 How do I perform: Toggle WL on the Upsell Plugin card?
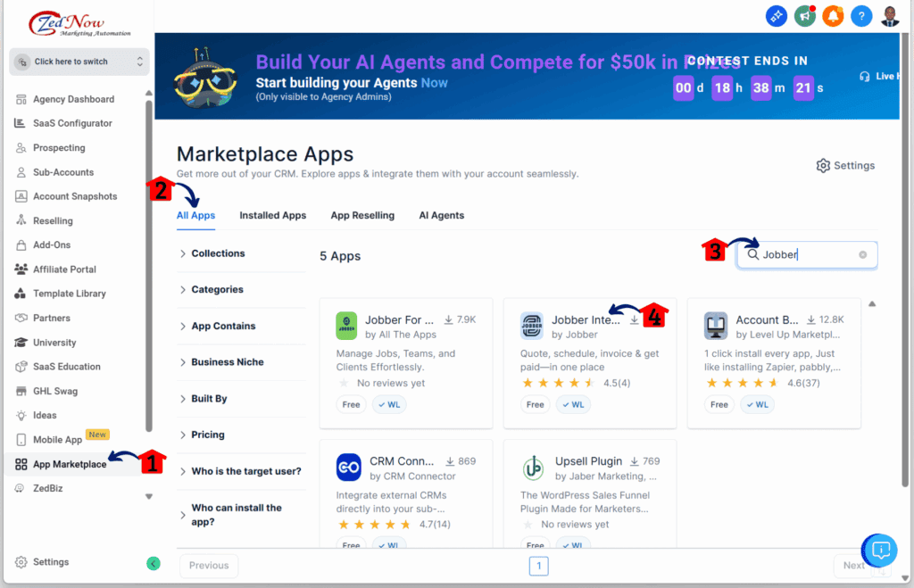click(574, 544)
